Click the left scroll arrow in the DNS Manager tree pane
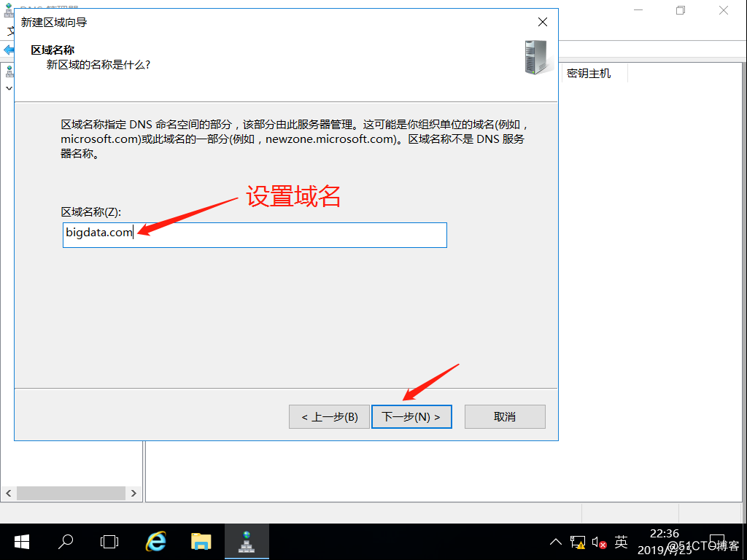Image resolution: width=747 pixels, height=560 pixels. (9, 494)
